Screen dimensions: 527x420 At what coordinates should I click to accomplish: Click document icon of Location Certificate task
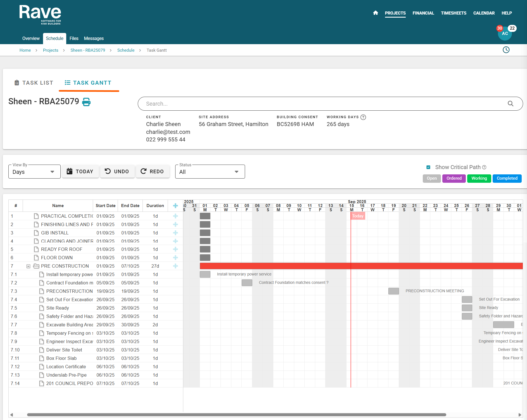[42, 367]
